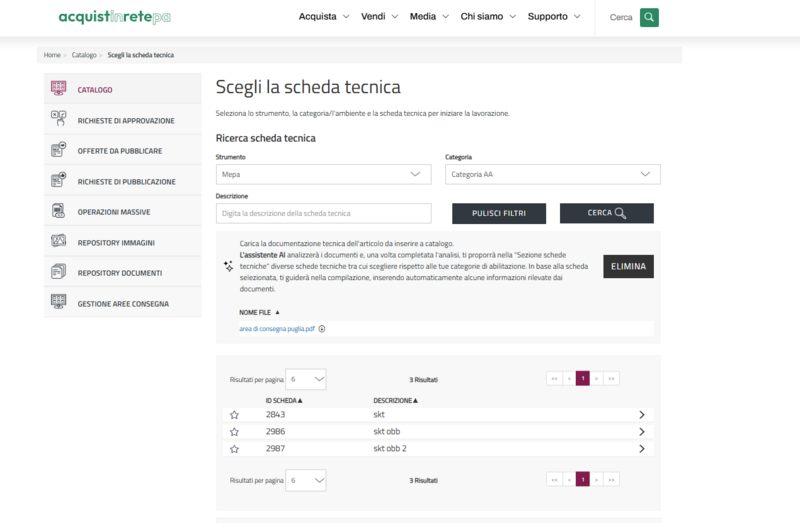Mark scheda 2986 as favorite star

234,432
